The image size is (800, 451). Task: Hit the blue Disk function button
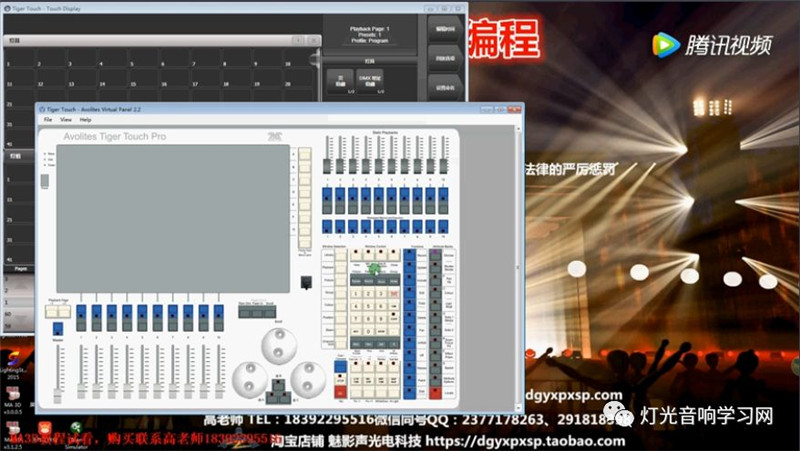[x=410, y=392]
